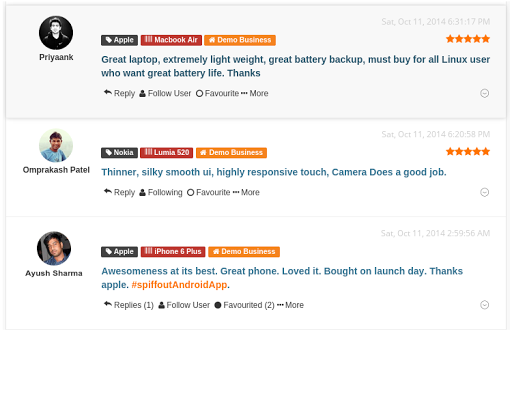Click the Apple brand tag on Priyaank's review
This screenshot has width=512, height=396.
point(119,40)
